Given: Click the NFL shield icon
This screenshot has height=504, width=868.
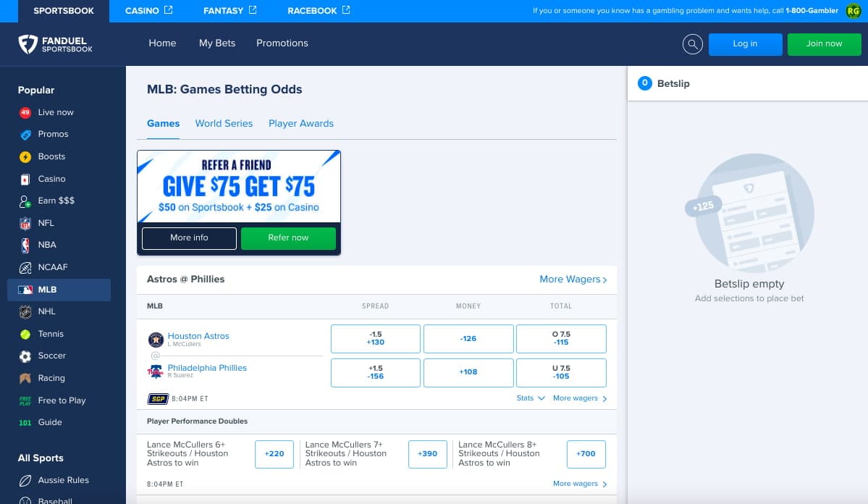Looking at the screenshot, I should [x=25, y=223].
